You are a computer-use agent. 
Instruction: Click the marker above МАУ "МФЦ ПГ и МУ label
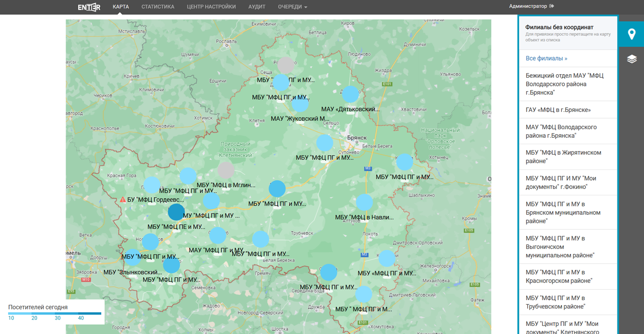[x=218, y=235]
